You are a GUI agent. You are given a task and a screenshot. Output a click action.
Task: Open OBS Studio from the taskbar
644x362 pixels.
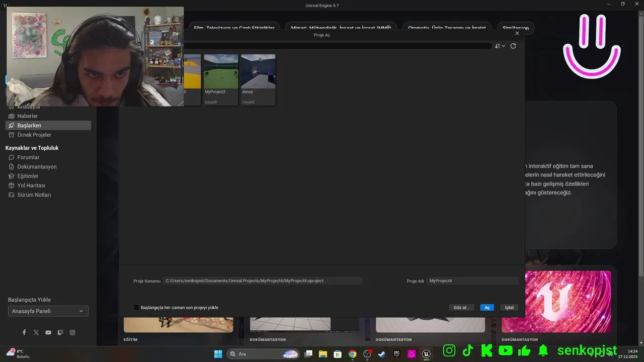tap(367, 354)
